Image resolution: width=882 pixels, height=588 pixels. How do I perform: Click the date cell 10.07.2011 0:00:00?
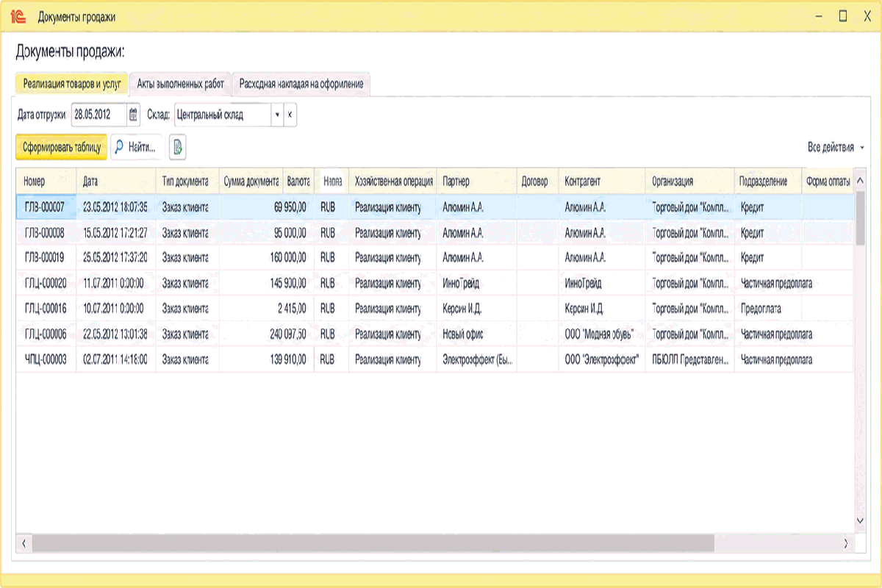click(116, 309)
